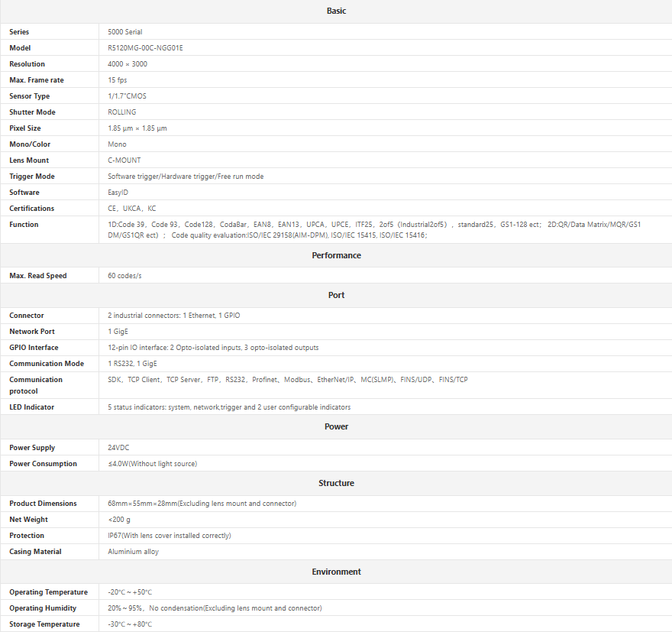Click the Storage Temperature row label
The height and width of the screenshot is (632, 672).
(x=44, y=624)
